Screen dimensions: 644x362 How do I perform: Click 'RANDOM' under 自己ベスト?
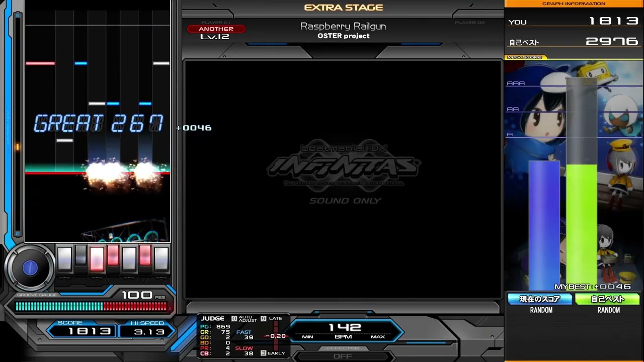(609, 310)
